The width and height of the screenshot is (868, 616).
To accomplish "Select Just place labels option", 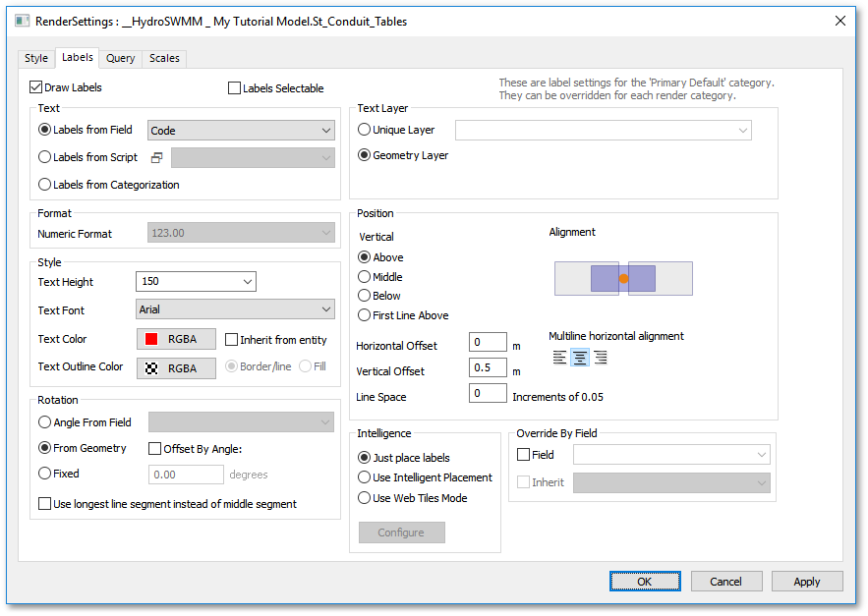I will [x=364, y=457].
